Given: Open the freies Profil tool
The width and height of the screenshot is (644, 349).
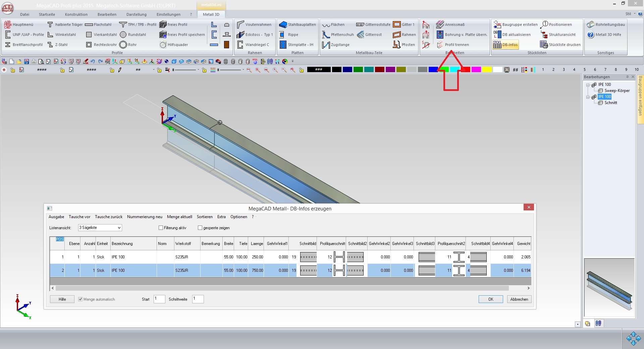Looking at the screenshot, I should (x=173, y=24).
